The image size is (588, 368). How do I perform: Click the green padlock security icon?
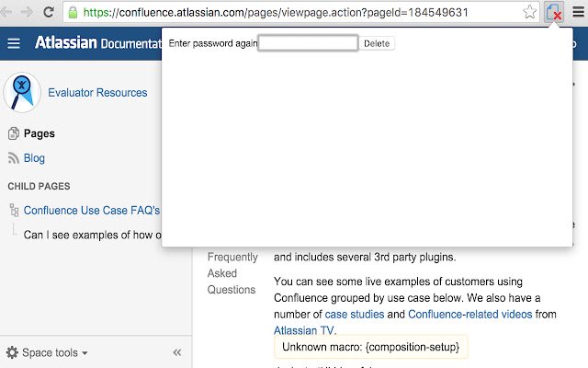coord(73,12)
